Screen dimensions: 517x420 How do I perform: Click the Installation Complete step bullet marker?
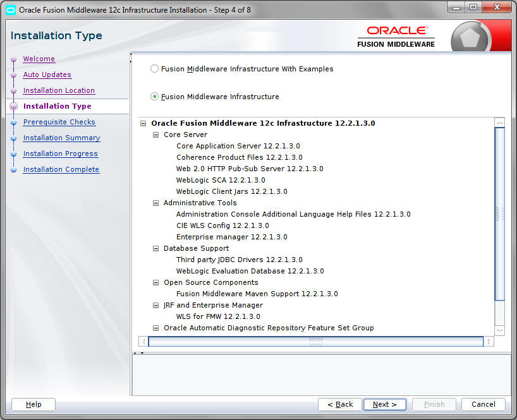tap(13, 170)
